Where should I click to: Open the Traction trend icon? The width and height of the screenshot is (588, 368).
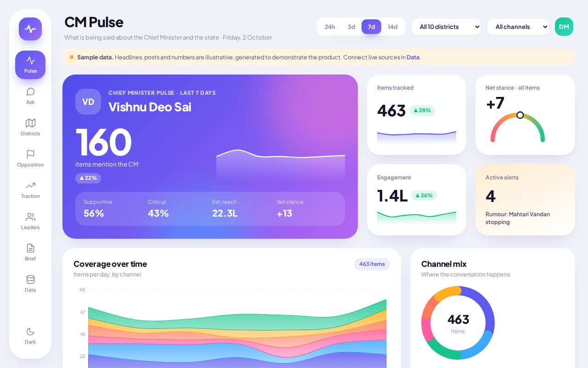[x=30, y=185]
